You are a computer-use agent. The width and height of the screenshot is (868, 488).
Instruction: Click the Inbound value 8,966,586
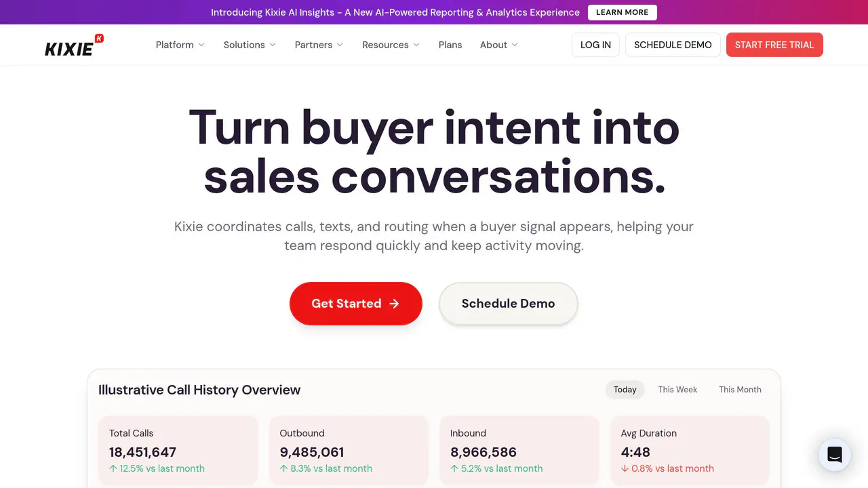[x=484, y=452]
